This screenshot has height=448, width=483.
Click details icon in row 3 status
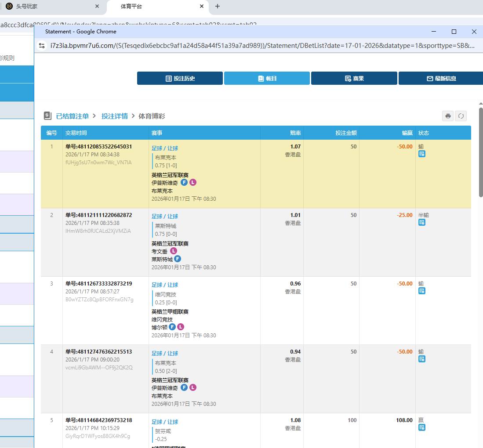click(421, 291)
